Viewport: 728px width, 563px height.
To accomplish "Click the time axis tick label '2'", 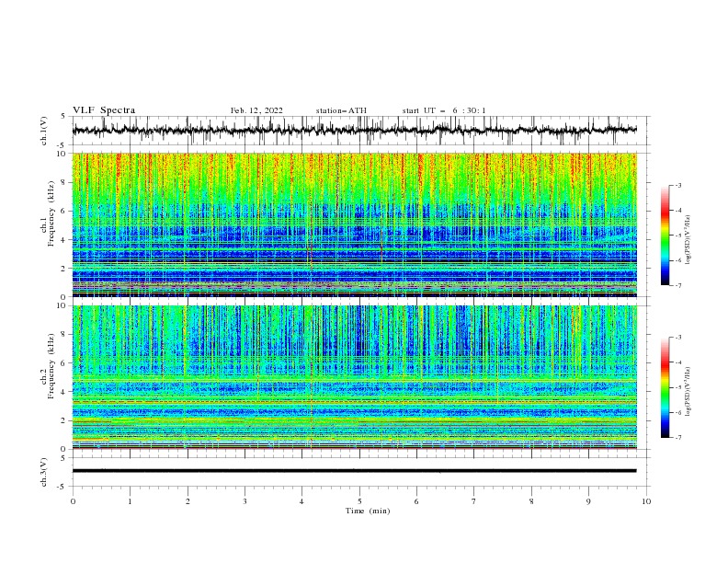I will (x=188, y=501).
